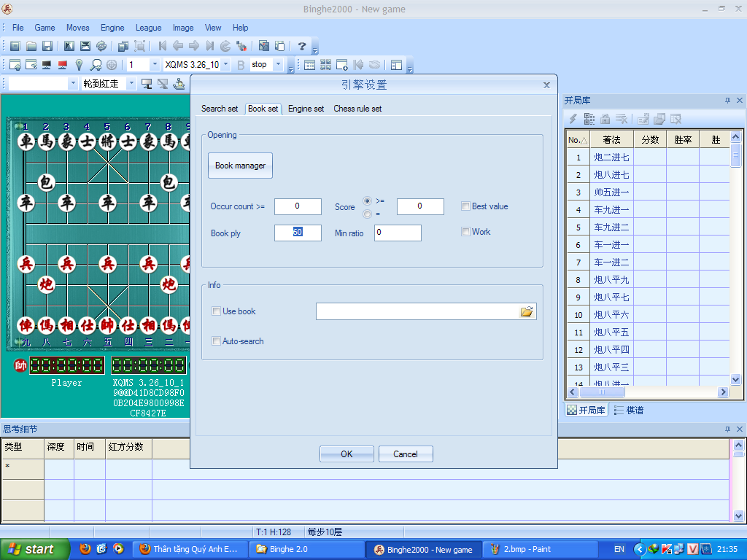Switch to the Search set tab
Screen dimensions: 747x560
click(x=220, y=109)
